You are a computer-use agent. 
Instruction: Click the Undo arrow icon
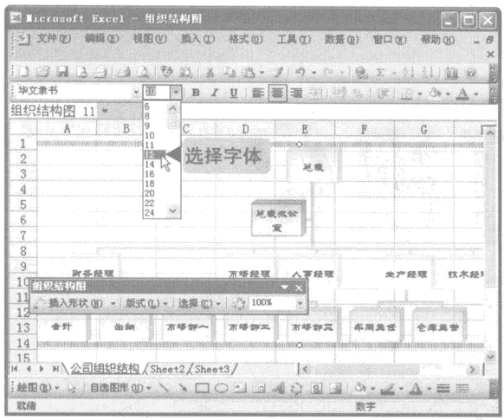pyautogui.click(x=300, y=72)
